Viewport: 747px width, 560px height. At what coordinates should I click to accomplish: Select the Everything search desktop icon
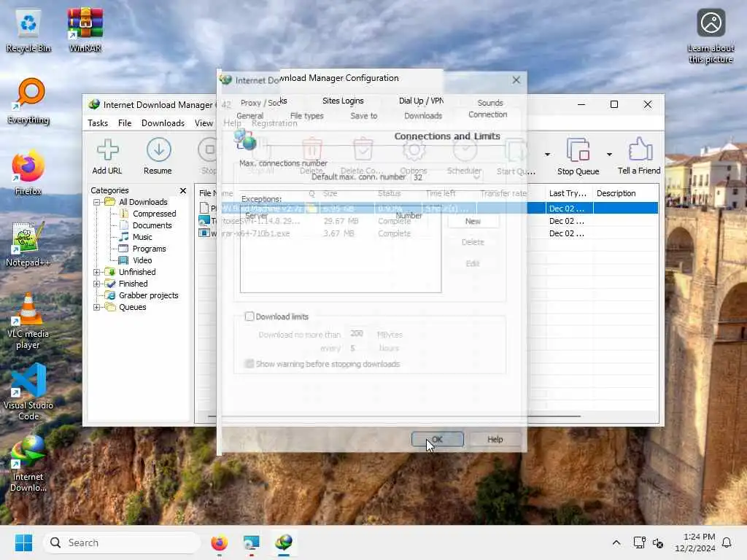pos(28,101)
